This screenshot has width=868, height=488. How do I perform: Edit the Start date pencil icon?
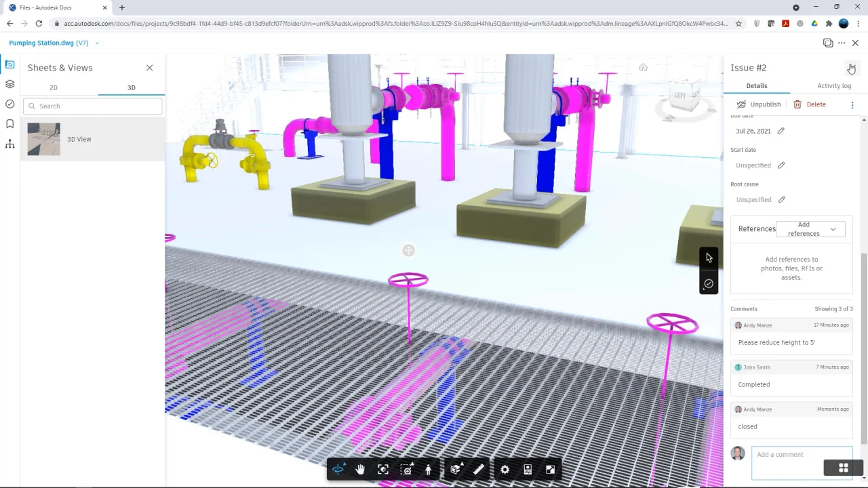(781, 165)
